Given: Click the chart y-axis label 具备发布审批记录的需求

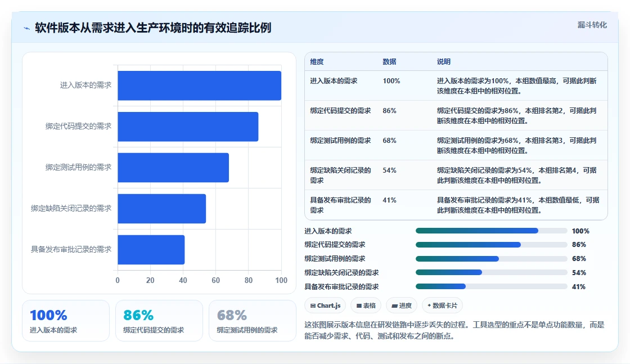Looking at the screenshot, I should (71, 249).
